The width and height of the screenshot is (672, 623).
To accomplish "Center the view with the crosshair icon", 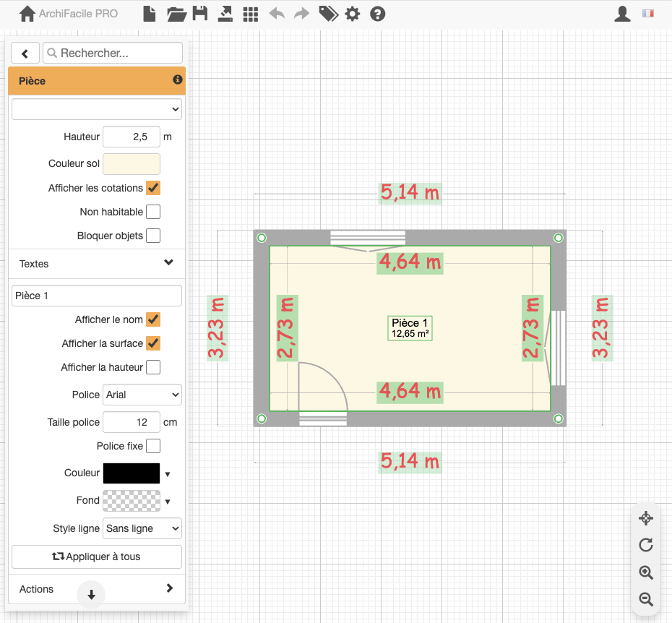I will pos(646,518).
